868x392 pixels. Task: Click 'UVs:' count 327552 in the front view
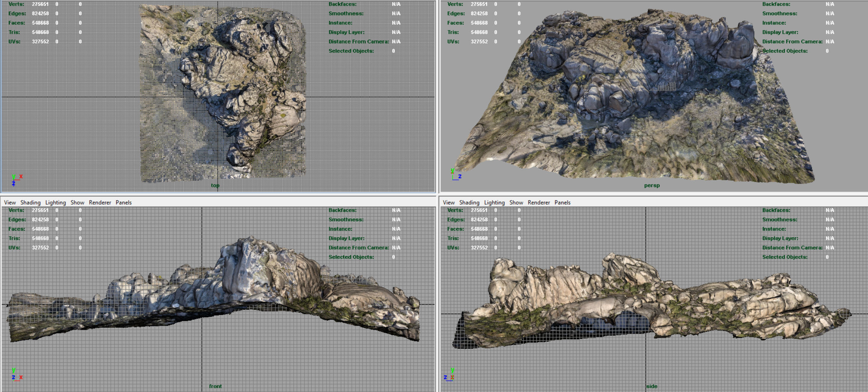[40, 248]
